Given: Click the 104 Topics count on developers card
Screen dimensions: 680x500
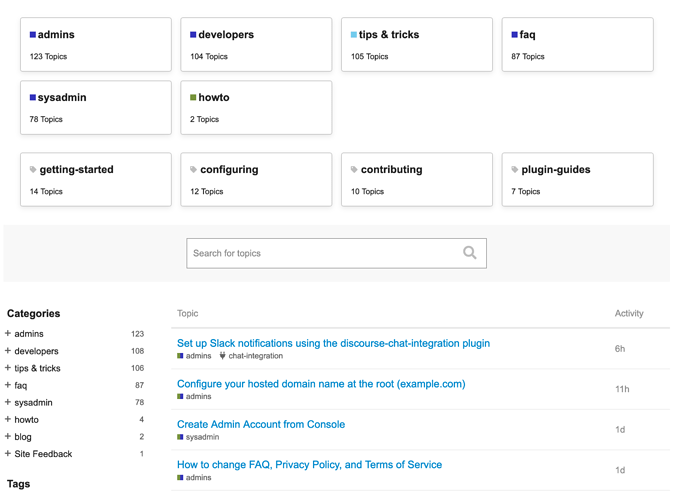Looking at the screenshot, I should 209,56.
